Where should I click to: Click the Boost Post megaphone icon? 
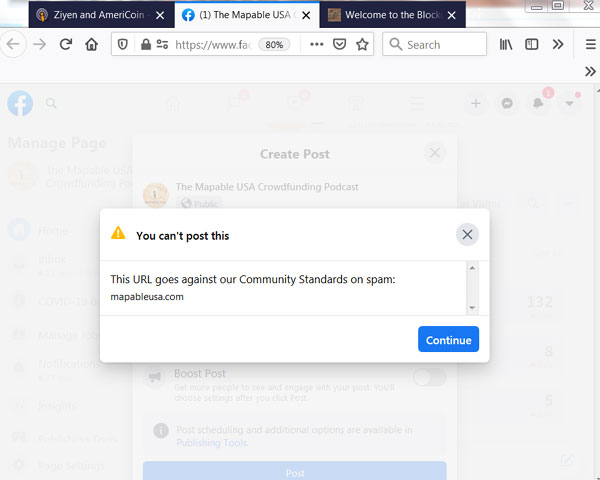click(154, 377)
